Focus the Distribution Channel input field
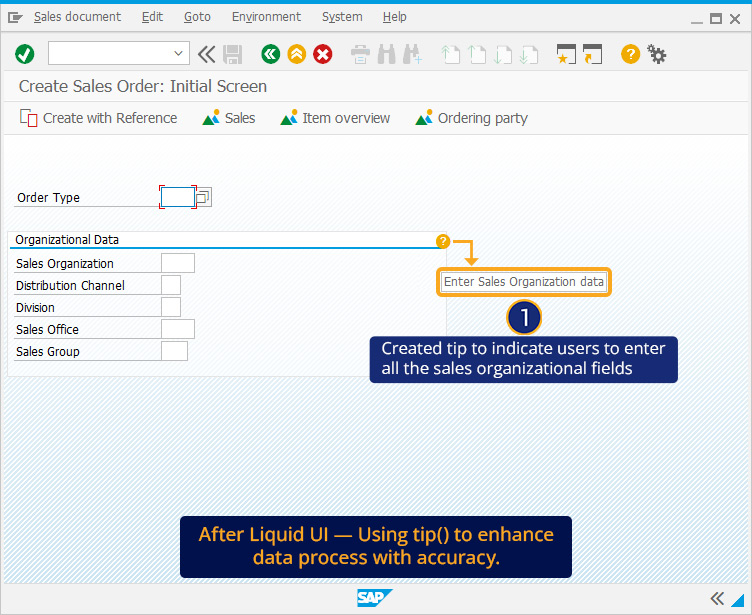Image resolution: width=752 pixels, height=615 pixels. click(x=171, y=285)
